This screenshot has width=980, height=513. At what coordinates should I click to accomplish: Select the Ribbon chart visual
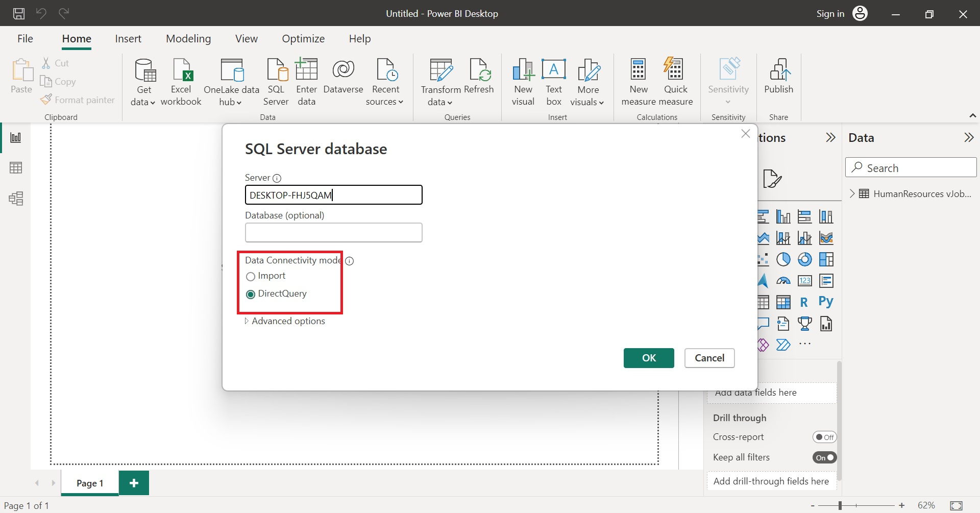(x=826, y=238)
